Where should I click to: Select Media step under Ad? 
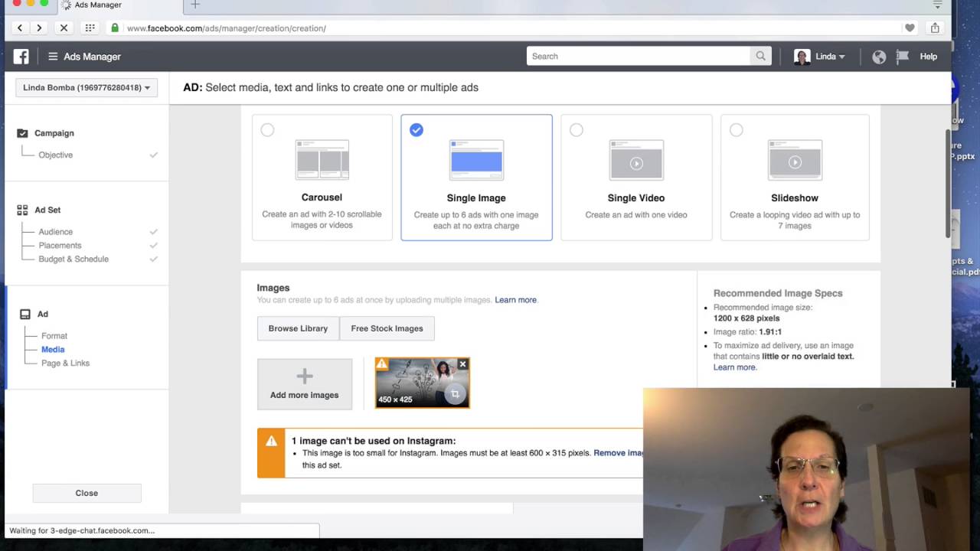click(53, 350)
